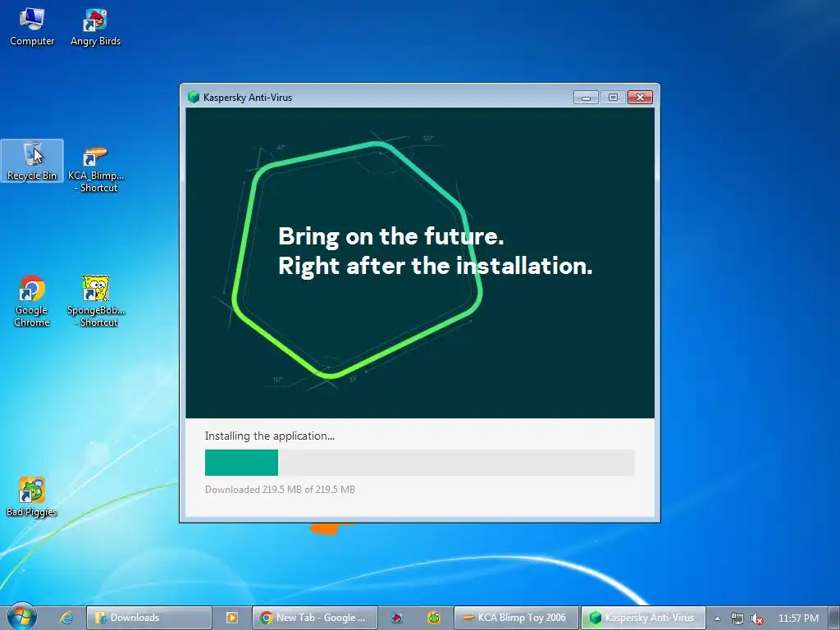Switch to the Downloads taskbar window
Screen dimensions: 840x630
(149, 618)
